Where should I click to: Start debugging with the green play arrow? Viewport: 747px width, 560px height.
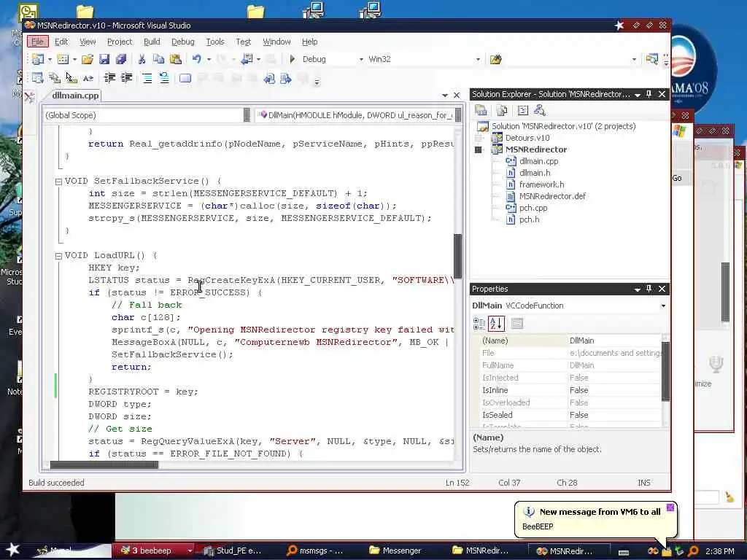pos(293,59)
